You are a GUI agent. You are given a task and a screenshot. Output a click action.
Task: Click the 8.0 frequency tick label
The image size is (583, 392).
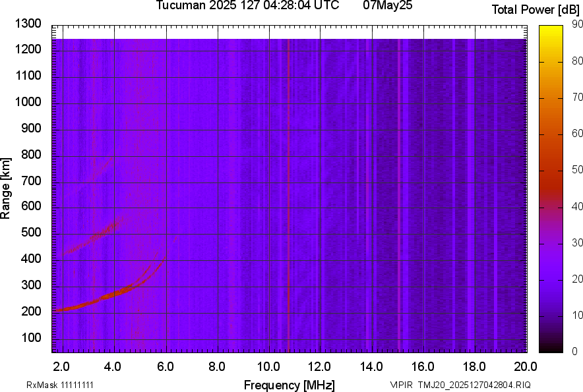point(217,367)
